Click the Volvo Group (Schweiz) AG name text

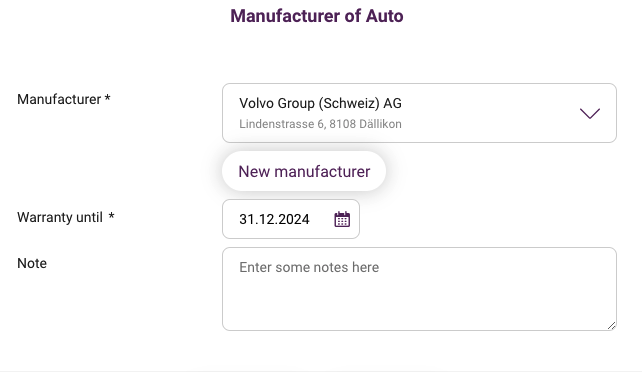point(320,103)
